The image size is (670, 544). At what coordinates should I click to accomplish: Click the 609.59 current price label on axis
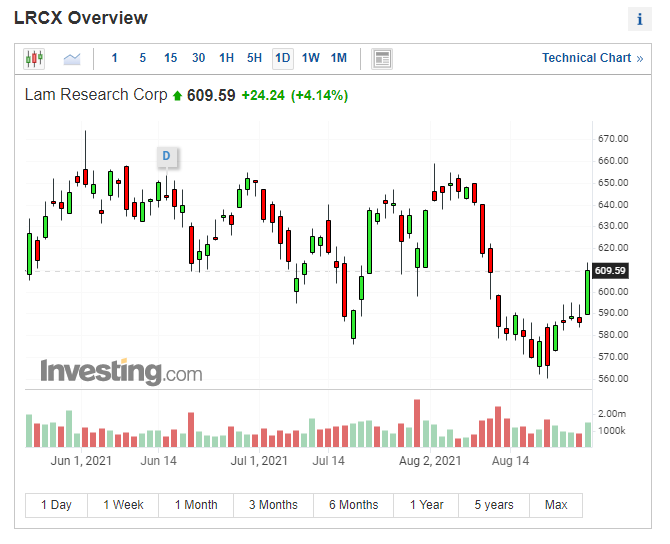point(610,271)
